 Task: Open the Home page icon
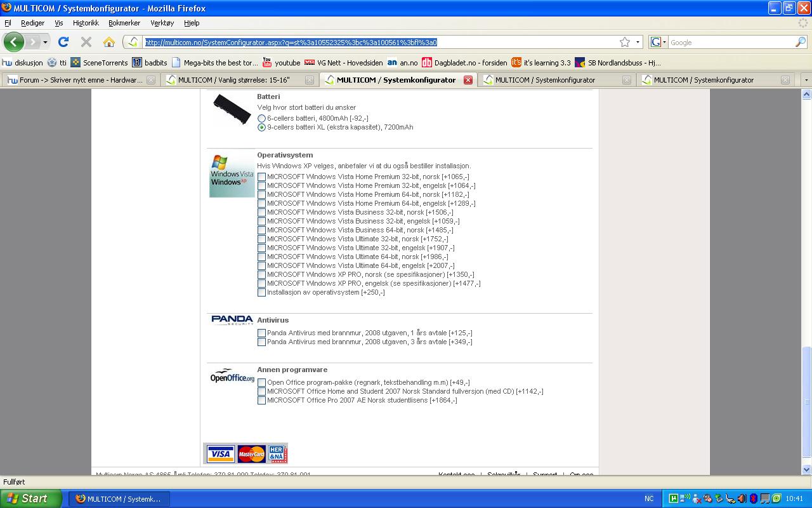[109, 42]
